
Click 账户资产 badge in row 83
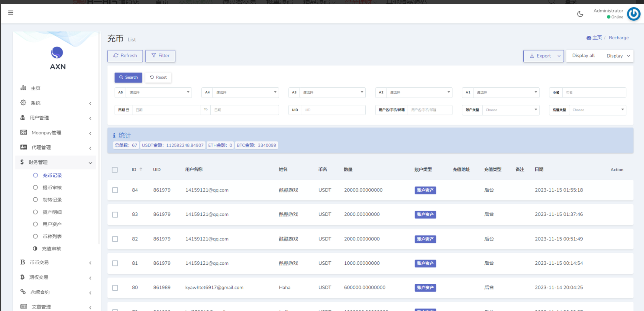tap(425, 215)
